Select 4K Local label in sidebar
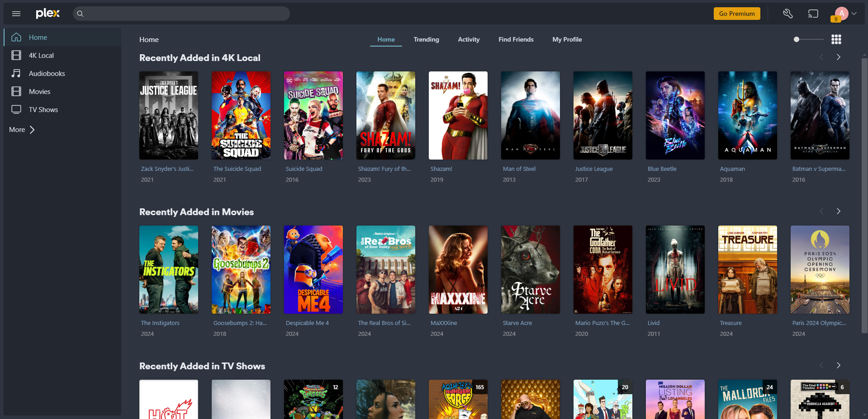 click(x=41, y=56)
